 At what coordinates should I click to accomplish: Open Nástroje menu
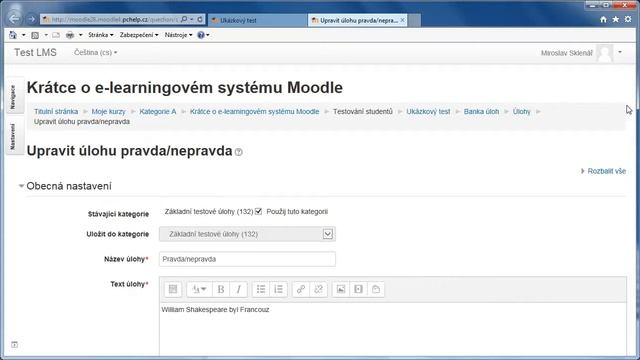[178, 35]
